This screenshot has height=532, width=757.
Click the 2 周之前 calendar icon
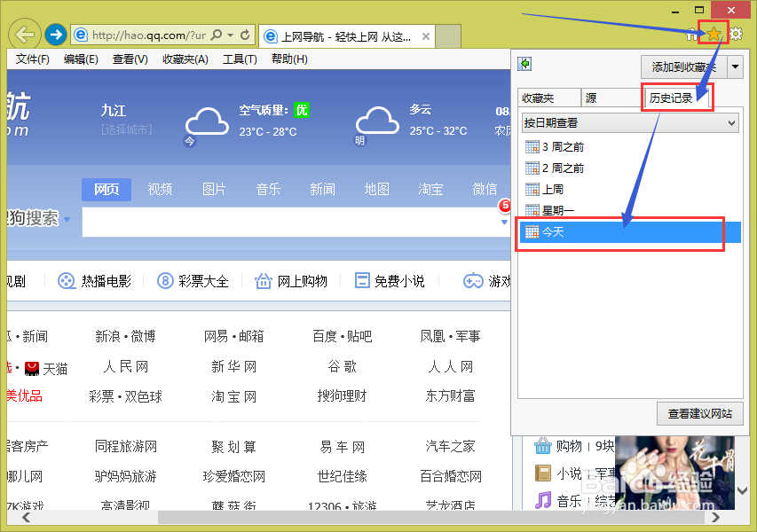point(532,168)
